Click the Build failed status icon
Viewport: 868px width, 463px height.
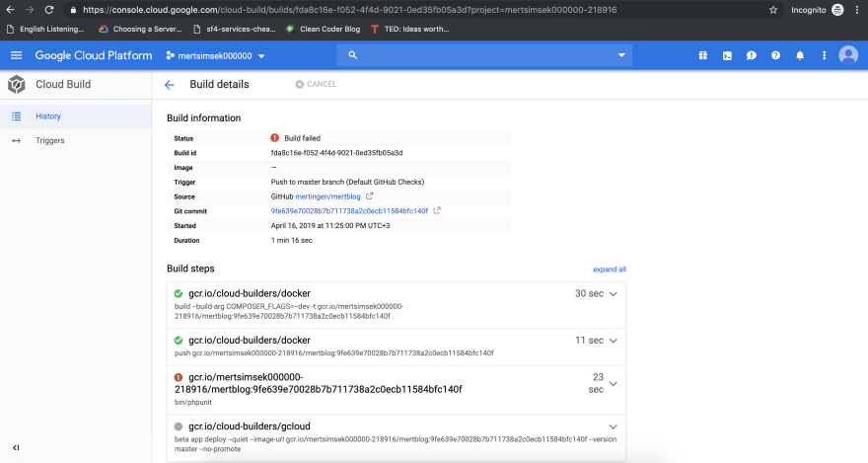[274, 138]
